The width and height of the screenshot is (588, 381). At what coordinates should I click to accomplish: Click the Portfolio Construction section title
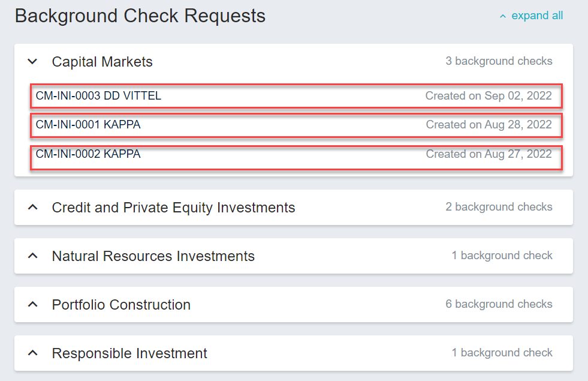[121, 305]
